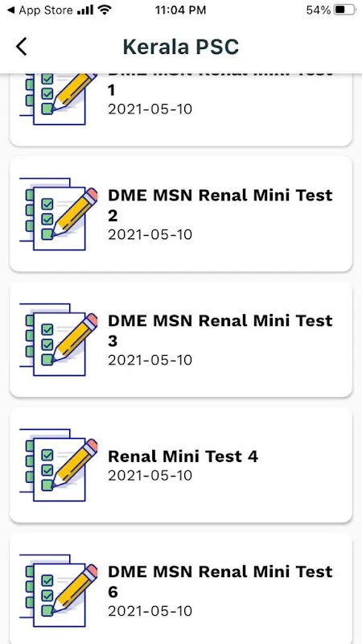Tap date under Mini Test 1 card
362x644 pixels.
coord(150,109)
